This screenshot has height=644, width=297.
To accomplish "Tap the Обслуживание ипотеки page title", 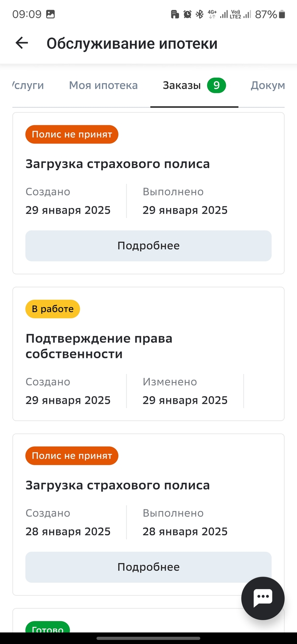I will [x=132, y=43].
